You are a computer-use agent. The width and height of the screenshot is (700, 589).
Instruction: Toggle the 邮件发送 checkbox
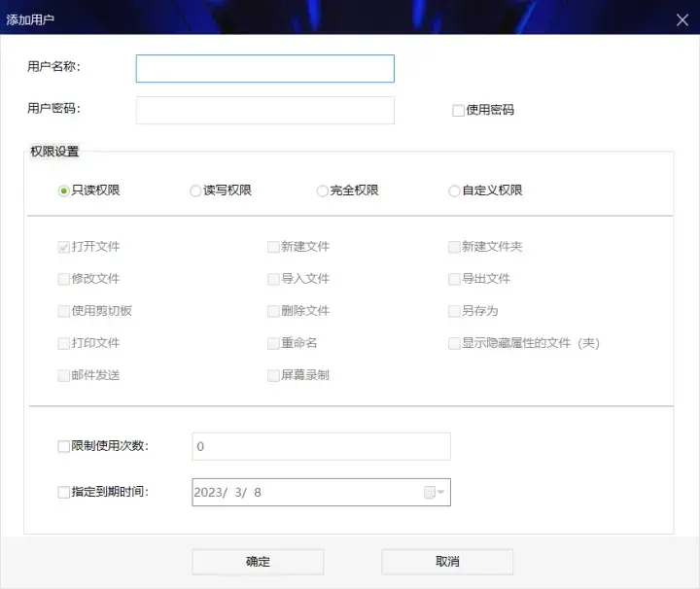64,376
